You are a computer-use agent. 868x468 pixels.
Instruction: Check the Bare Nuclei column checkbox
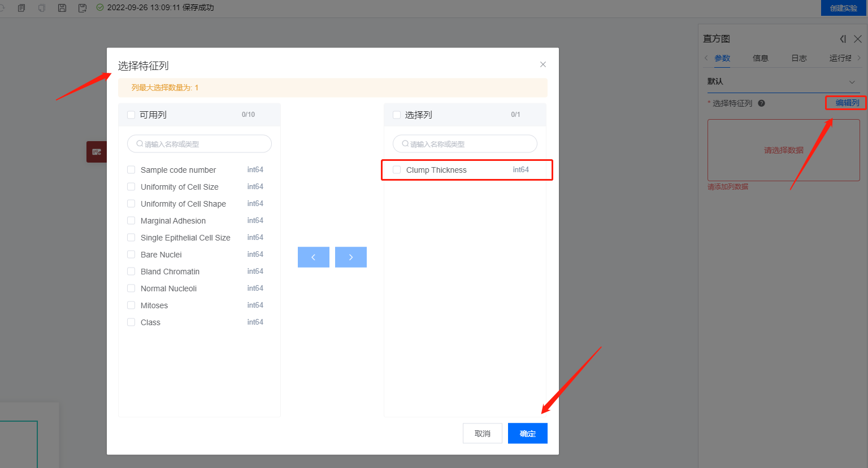pos(131,255)
